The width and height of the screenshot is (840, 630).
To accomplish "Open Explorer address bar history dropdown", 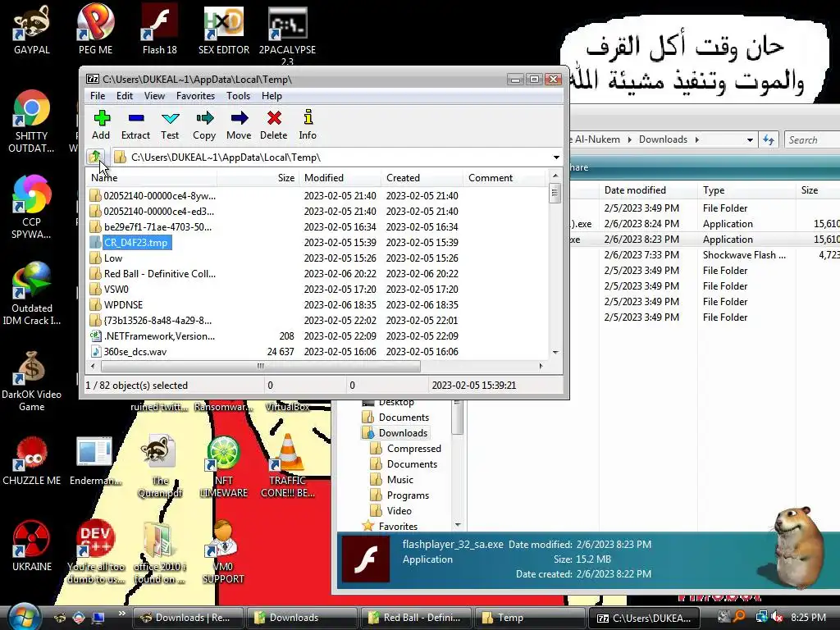I will (x=750, y=139).
